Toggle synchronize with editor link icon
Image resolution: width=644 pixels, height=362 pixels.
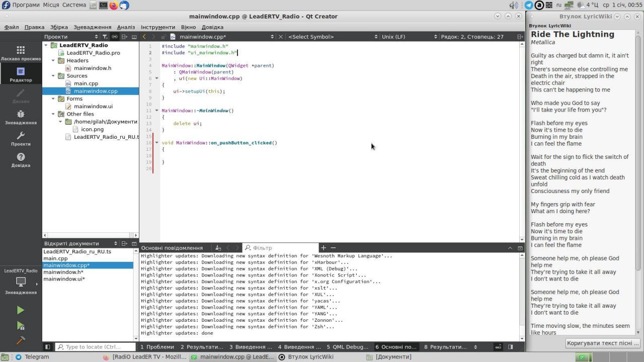click(x=115, y=37)
